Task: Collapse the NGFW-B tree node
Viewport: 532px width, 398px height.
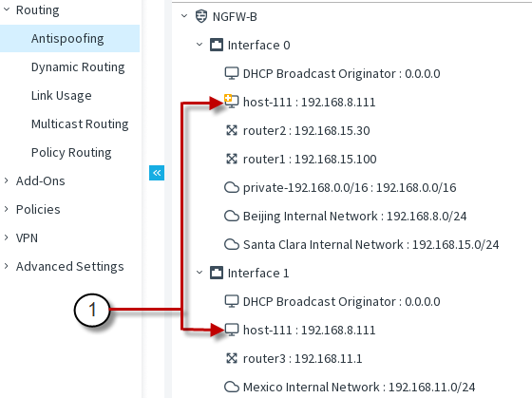Action: tap(184, 16)
